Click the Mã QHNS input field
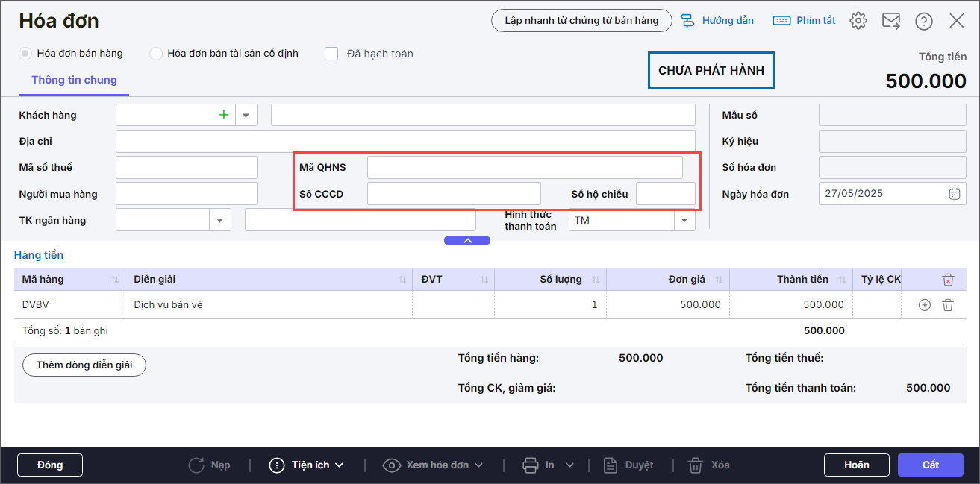Image resolution: width=980 pixels, height=484 pixels. [x=524, y=168]
